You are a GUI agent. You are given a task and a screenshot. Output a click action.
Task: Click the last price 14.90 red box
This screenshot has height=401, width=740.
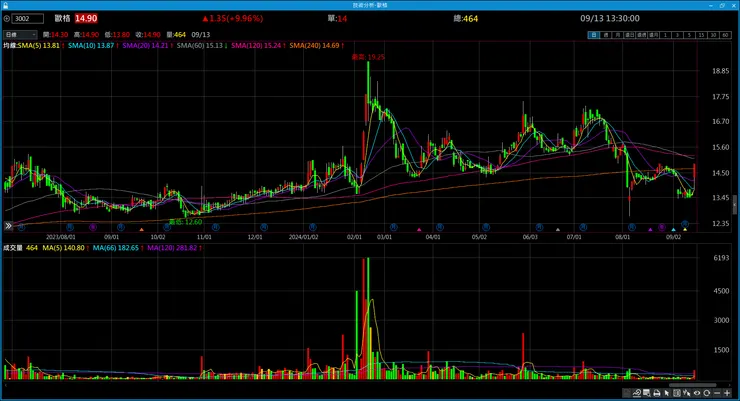point(86,18)
